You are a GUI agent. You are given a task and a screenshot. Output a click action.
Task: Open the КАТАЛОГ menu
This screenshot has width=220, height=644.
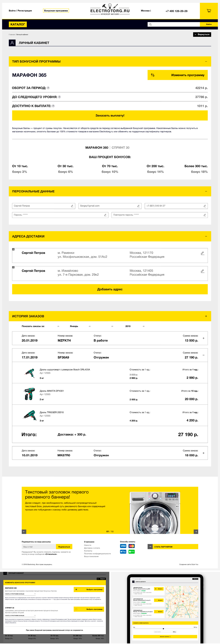(x=18, y=24)
